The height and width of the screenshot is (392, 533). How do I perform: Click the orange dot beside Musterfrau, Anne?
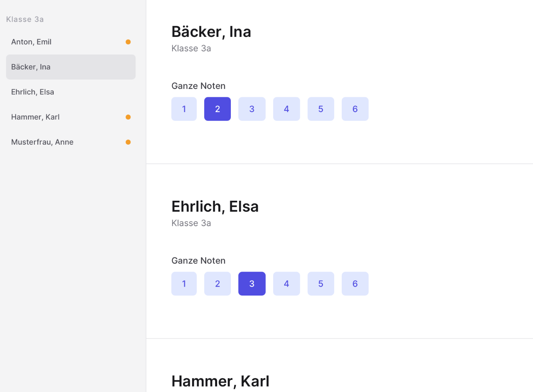[x=128, y=142]
